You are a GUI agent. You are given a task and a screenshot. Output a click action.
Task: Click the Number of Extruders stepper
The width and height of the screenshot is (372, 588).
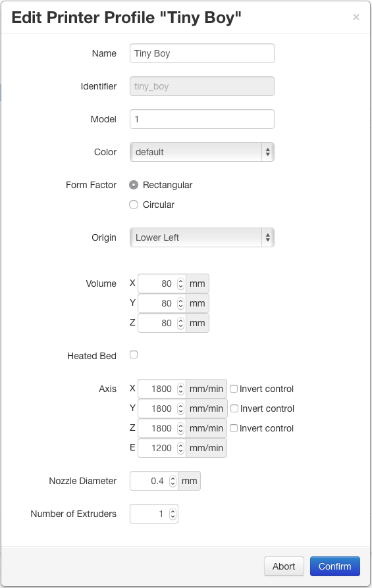(173, 514)
